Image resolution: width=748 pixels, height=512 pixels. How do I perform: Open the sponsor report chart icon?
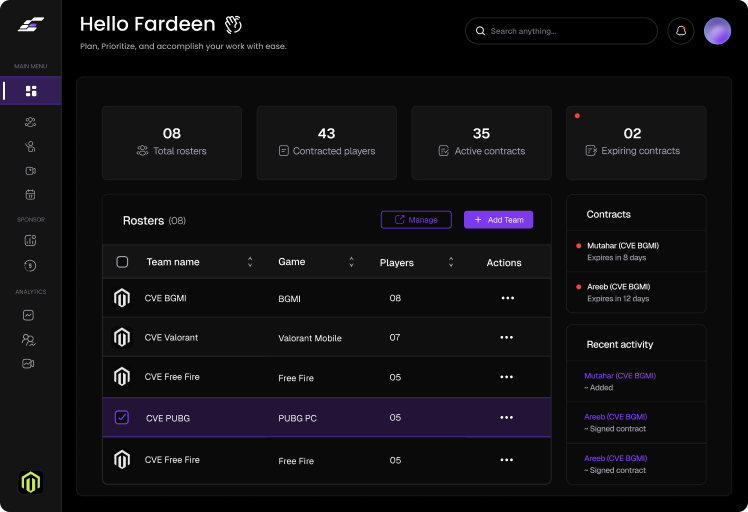pos(30,240)
